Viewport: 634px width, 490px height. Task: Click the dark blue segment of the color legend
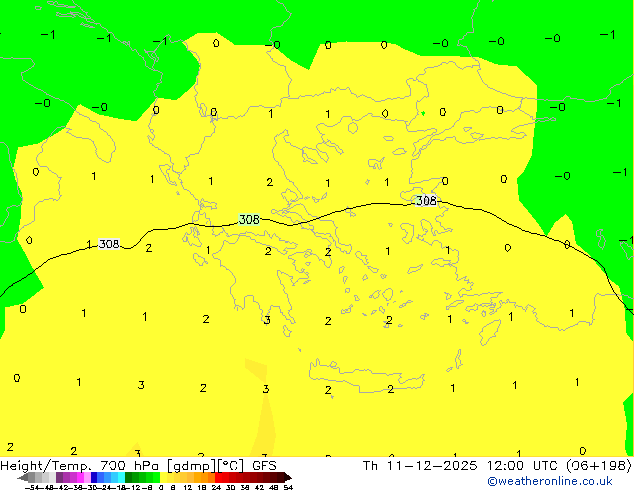pos(94,477)
